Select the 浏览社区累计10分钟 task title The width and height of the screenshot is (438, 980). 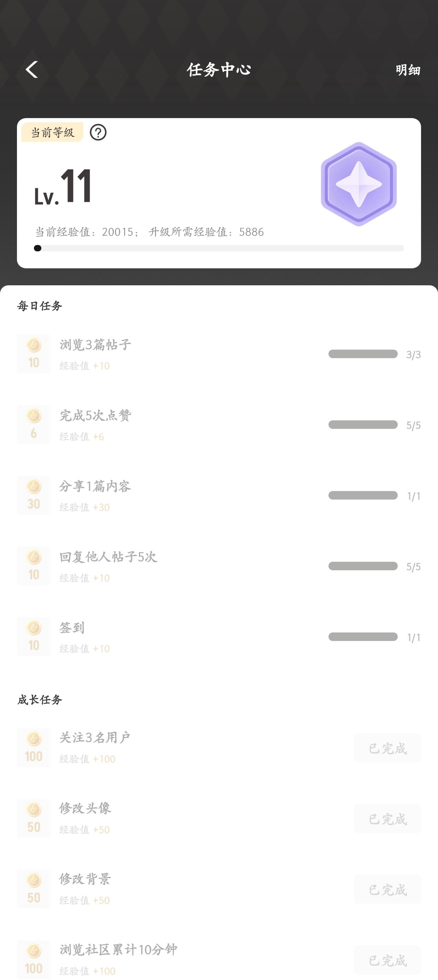pyautogui.click(x=118, y=950)
